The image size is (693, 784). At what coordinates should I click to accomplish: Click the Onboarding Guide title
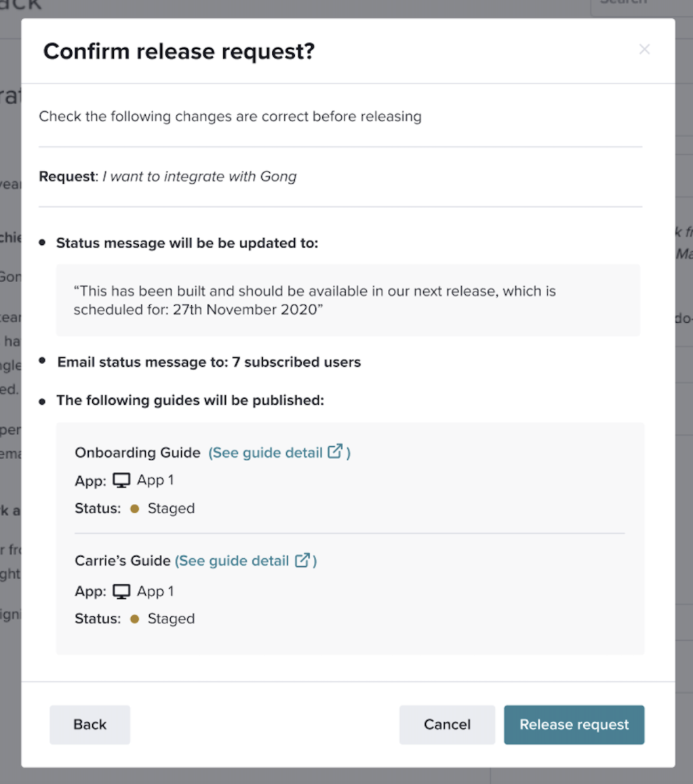coord(138,452)
